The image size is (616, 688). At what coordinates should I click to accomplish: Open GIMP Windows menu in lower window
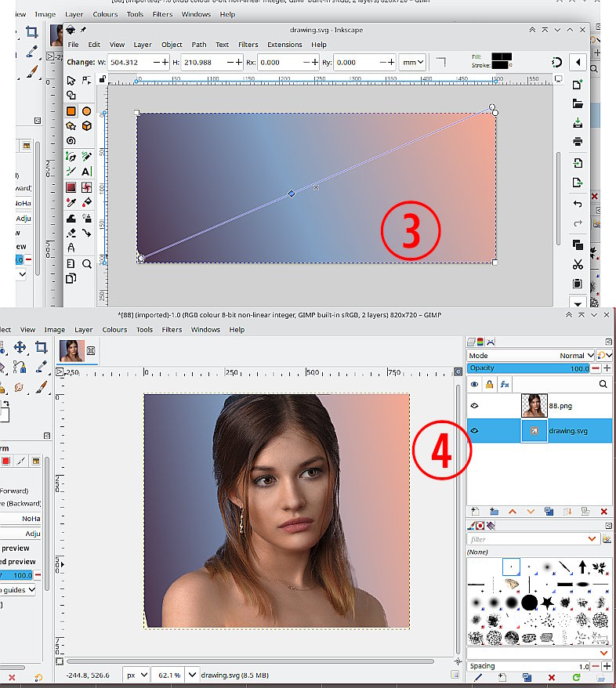click(x=205, y=330)
